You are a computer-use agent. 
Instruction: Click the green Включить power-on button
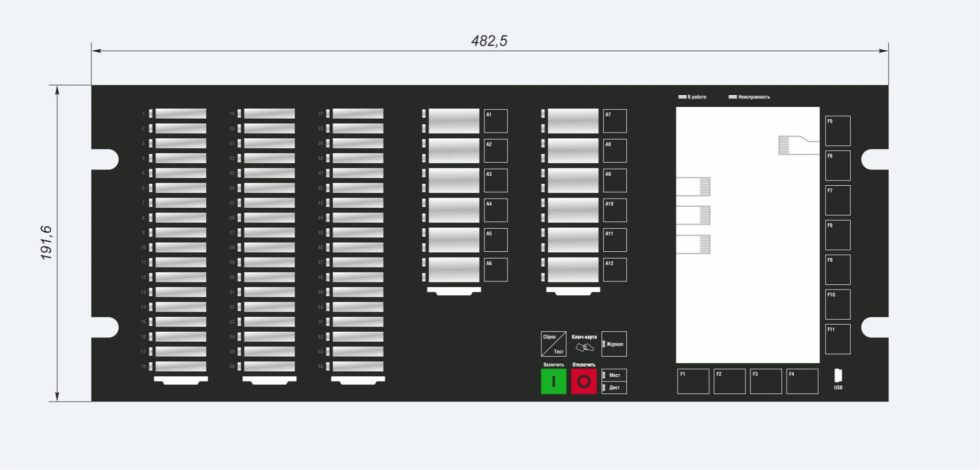tap(553, 381)
